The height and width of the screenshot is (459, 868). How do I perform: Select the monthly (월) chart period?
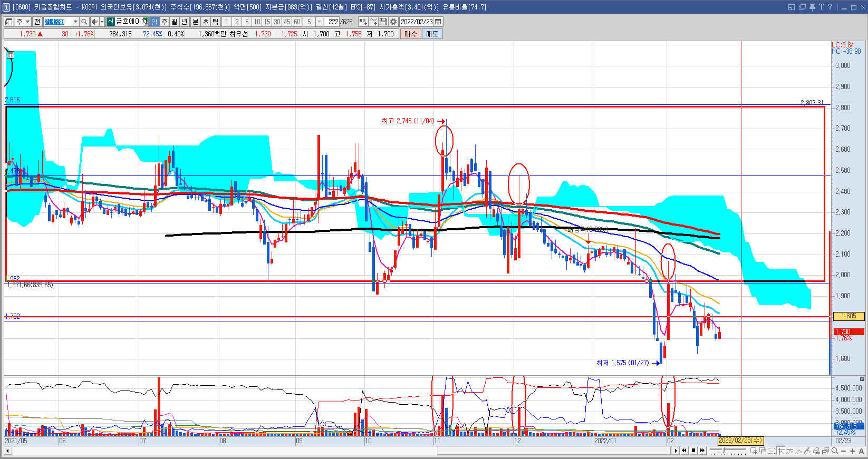coord(175,22)
